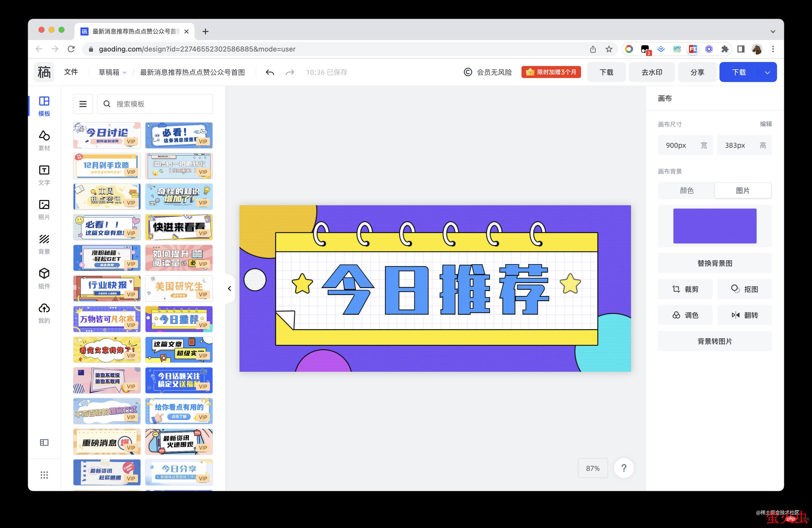Select the 抠图 cutout tool

point(744,289)
